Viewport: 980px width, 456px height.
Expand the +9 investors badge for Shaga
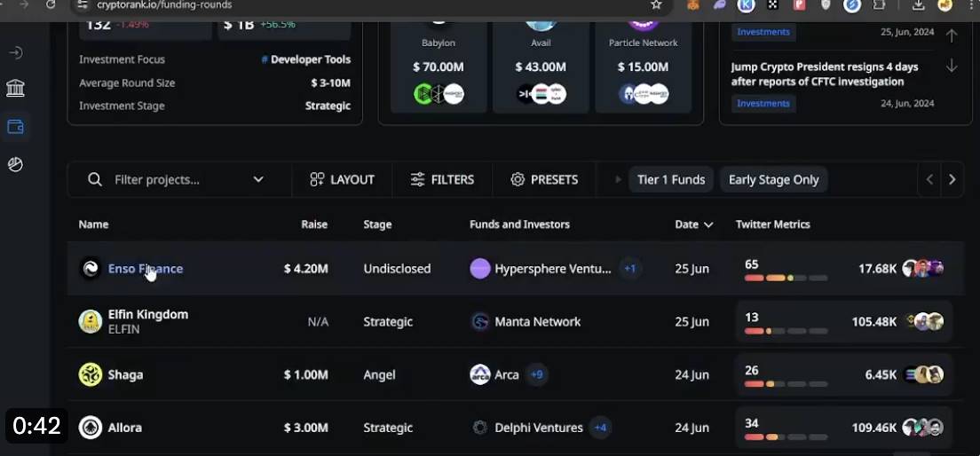536,374
